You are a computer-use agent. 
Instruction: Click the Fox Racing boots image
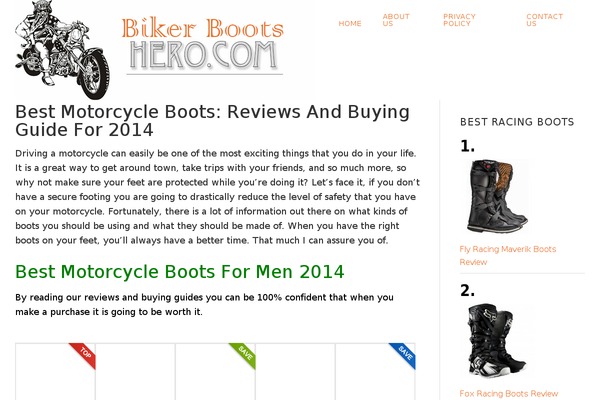coord(497,340)
